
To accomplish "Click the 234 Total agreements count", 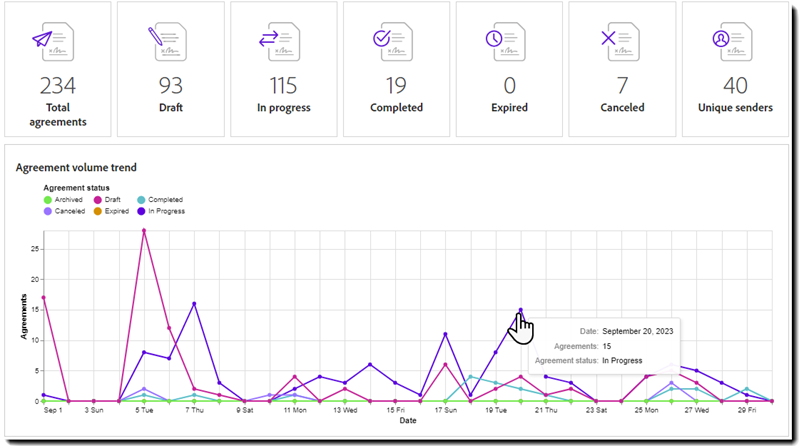I will [56, 86].
